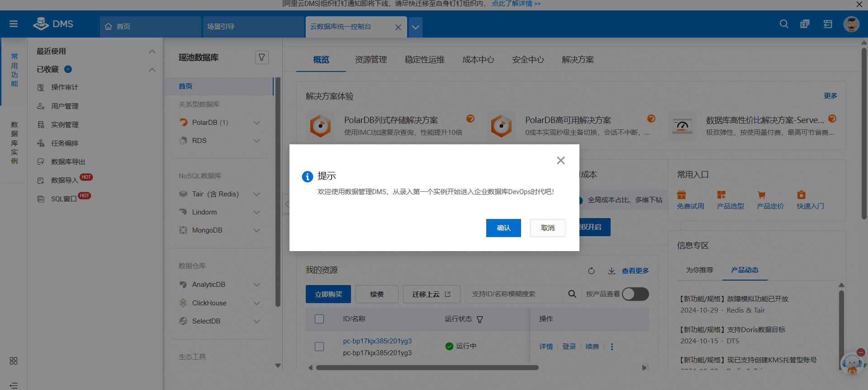The image size is (868, 390).
Task: Expand the AnalyticDB node
Action: tap(257, 285)
